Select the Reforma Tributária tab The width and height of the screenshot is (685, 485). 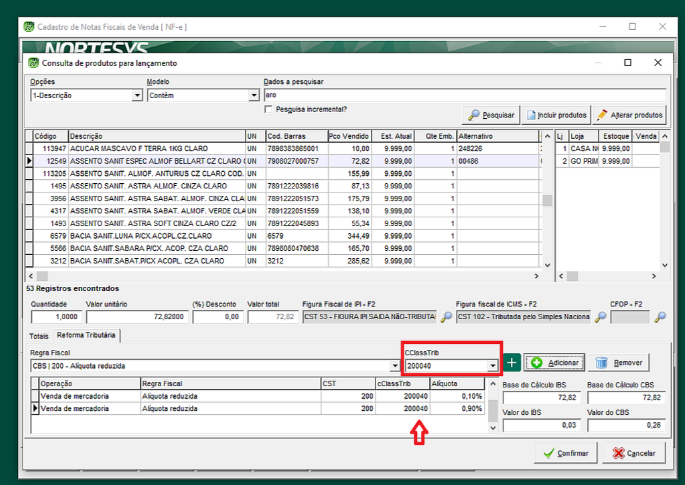click(87, 335)
